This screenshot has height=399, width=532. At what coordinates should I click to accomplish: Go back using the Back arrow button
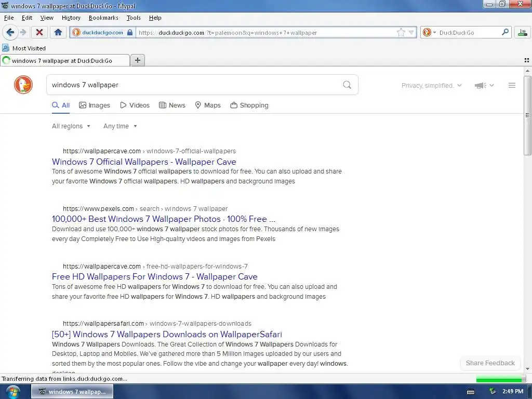(10, 33)
